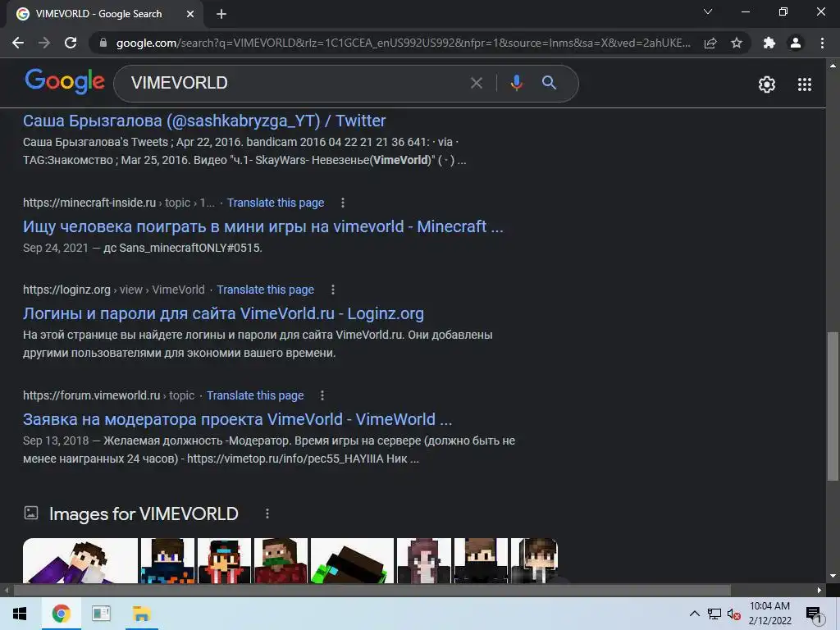Open Chrome's three-dot menu
The width and height of the screenshot is (840, 630).
822,43
